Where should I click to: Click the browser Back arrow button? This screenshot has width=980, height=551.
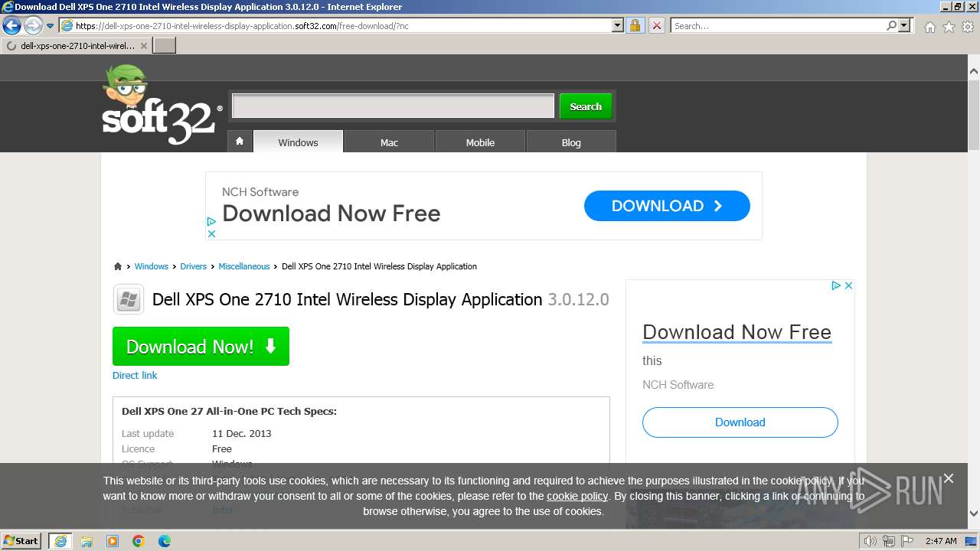[11, 26]
